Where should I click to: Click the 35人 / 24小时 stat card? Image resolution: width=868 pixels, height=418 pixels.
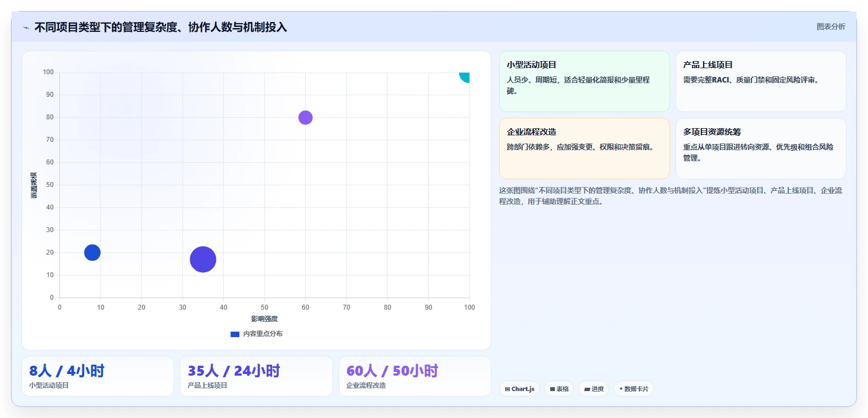click(256, 376)
